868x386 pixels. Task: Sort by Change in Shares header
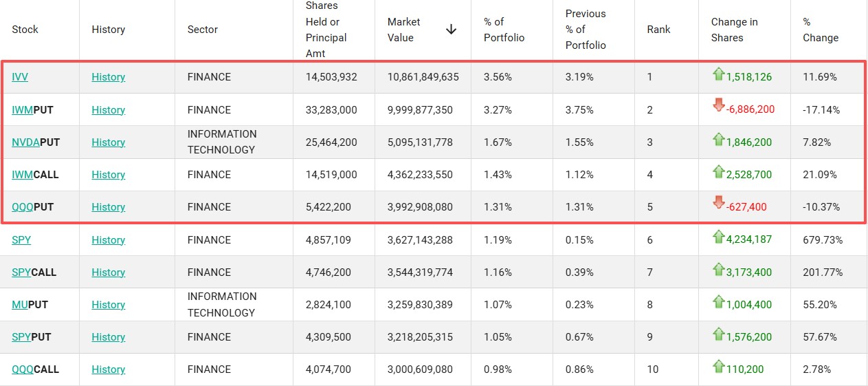click(734, 30)
